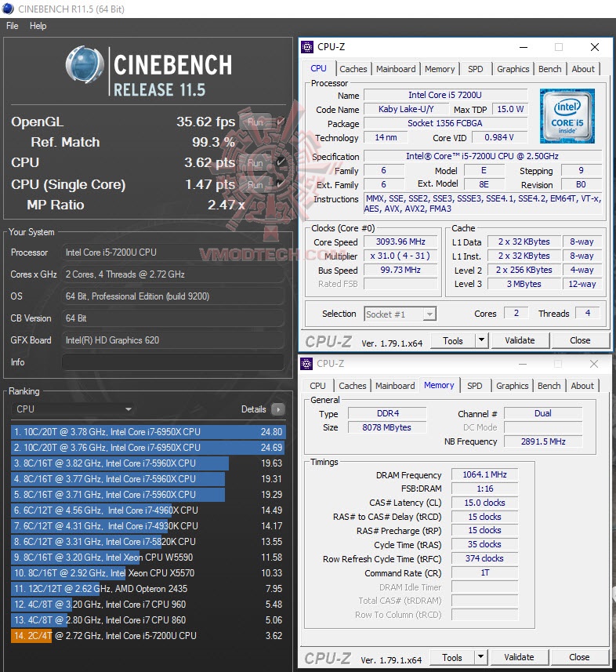Minimize the upper CPU-Z window
Image resolution: width=616 pixels, height=672 pixels.
523,47
